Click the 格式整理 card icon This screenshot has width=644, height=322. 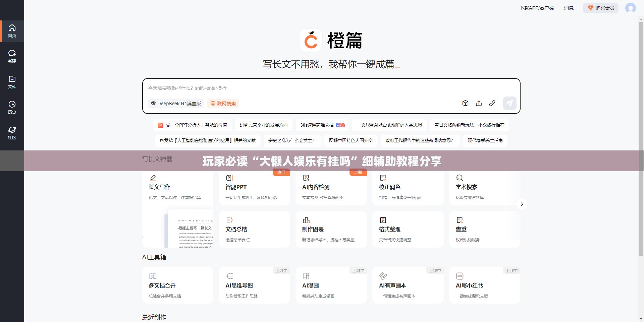tap(383, 220)
